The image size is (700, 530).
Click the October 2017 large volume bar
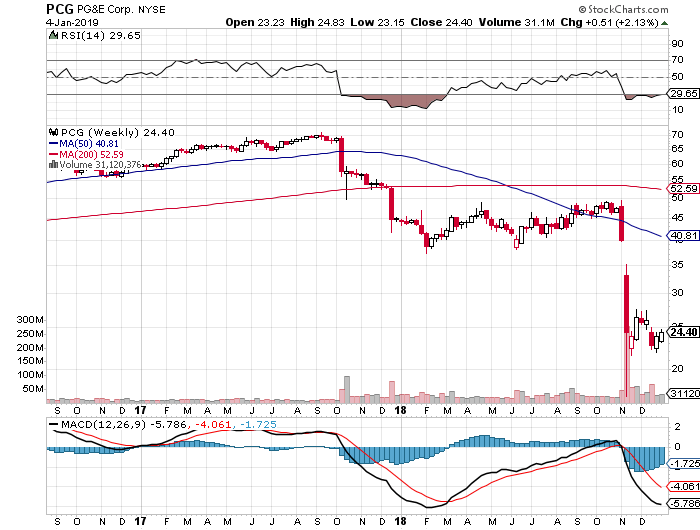tap(347, 389)
